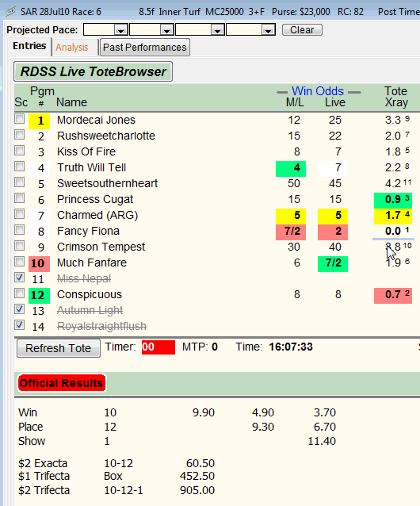The height and width of the screenshot is (506, 420).
Task: Check the Crimson Tempest scratch checkbox
Action: pyautogui.click(x=19, y=246)
